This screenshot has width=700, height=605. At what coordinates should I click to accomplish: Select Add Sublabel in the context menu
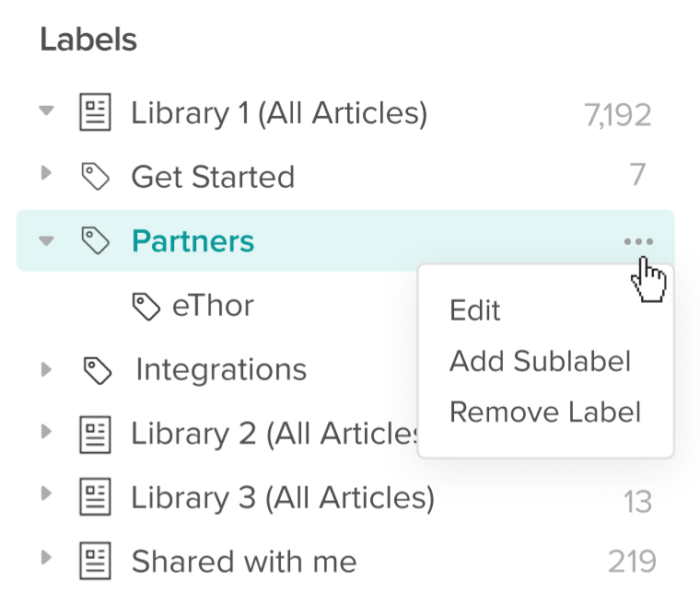540,361
